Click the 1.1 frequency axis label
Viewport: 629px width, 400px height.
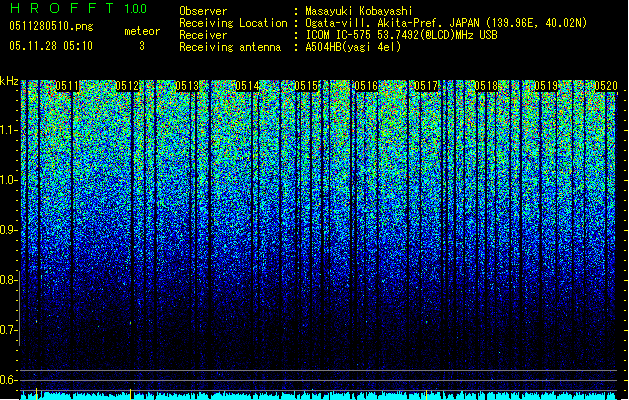point(8,130)
